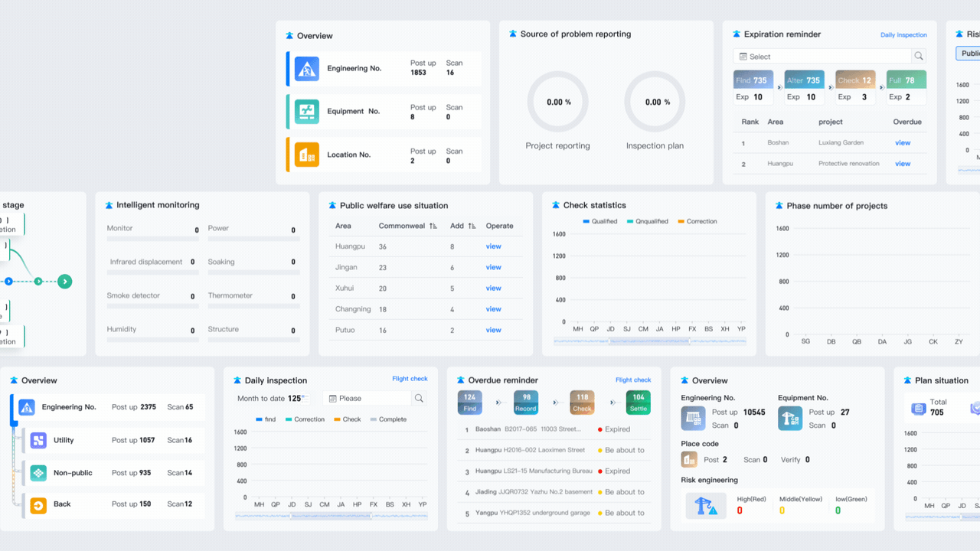Toggle the find legend in Daily inspection
Viewport: 980px width, 551px height.
[x=266, y=419]
